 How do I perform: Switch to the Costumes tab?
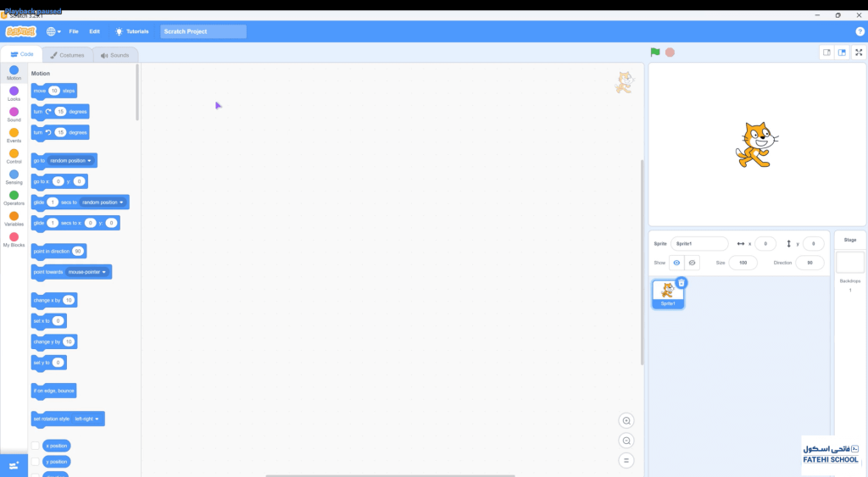[67, 55]
